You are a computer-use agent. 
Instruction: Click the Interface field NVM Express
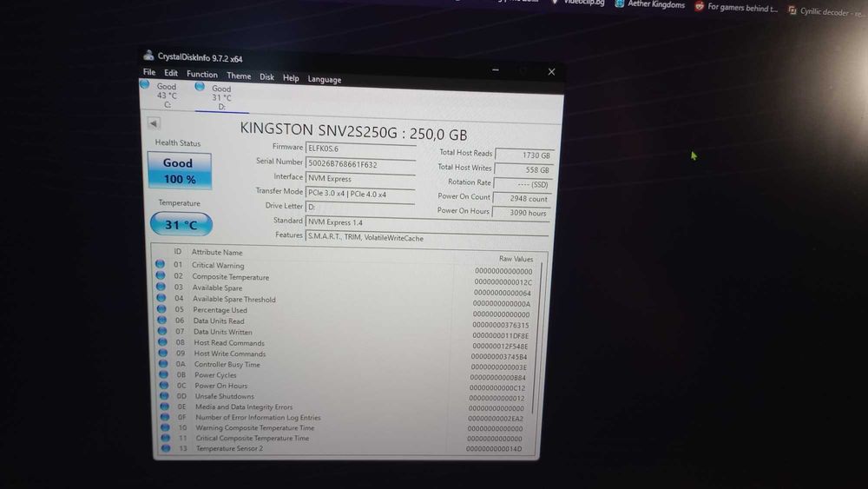[360, 178]
